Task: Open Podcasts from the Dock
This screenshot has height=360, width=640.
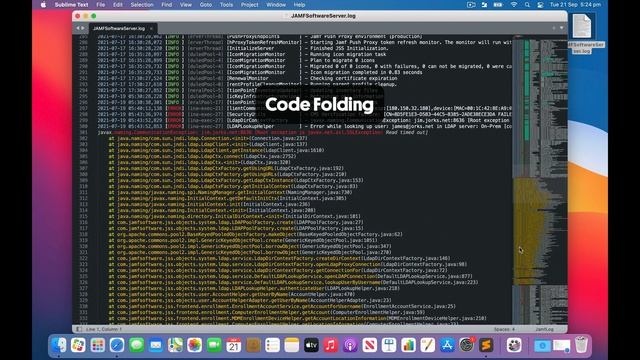Action: [350, 345]
